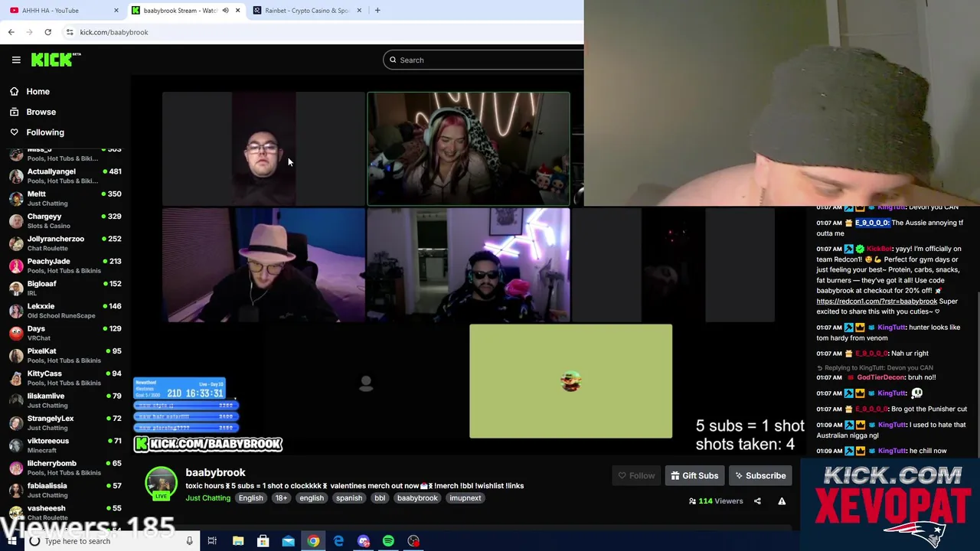
Task: Open the redcon1.com link in chat
Action: [x=877, y=302]
